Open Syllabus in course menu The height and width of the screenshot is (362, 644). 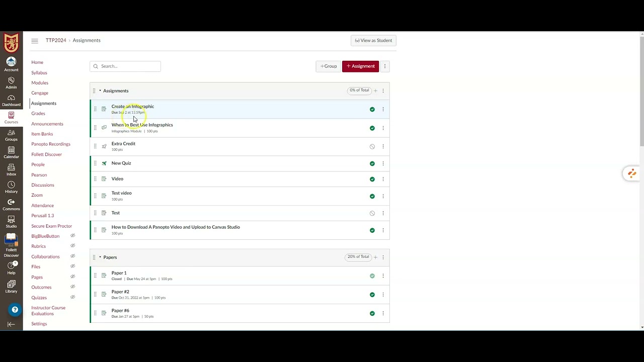pos(39,73)
